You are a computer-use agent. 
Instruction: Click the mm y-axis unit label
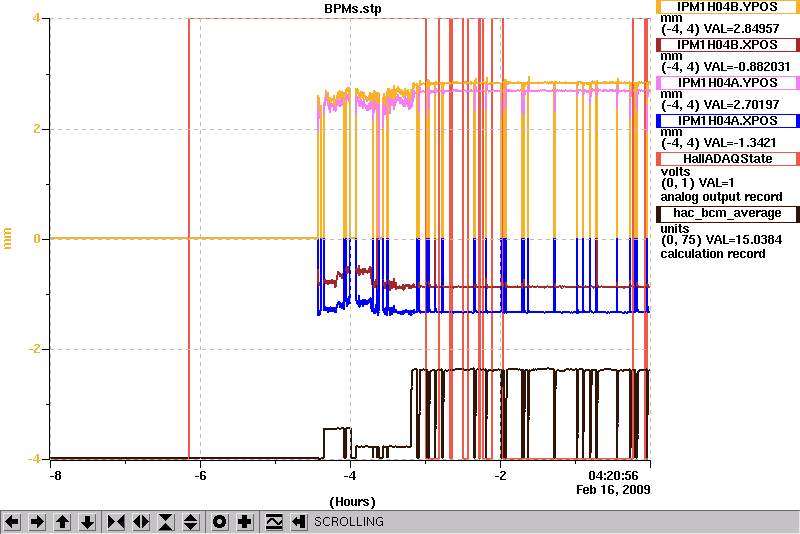[7, 239]
